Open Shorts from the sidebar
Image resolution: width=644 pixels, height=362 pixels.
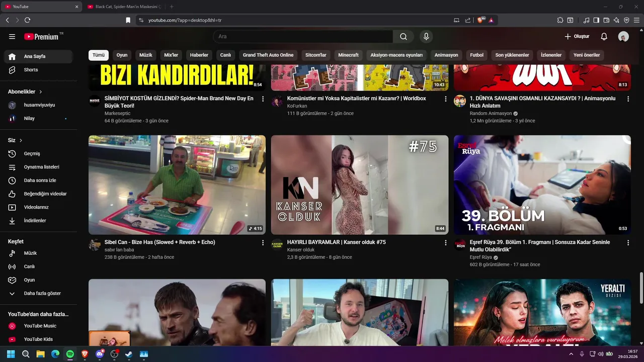click(38, 70)
